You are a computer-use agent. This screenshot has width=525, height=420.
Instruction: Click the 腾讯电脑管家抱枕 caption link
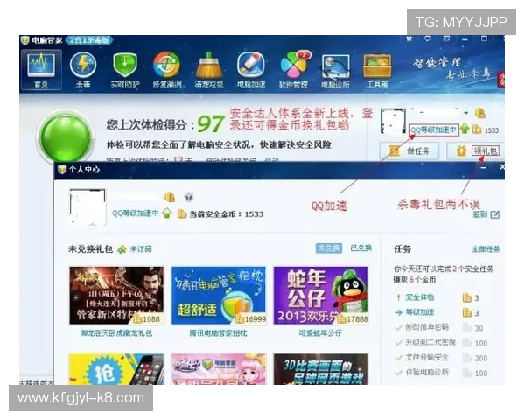[x=218, y=333]
